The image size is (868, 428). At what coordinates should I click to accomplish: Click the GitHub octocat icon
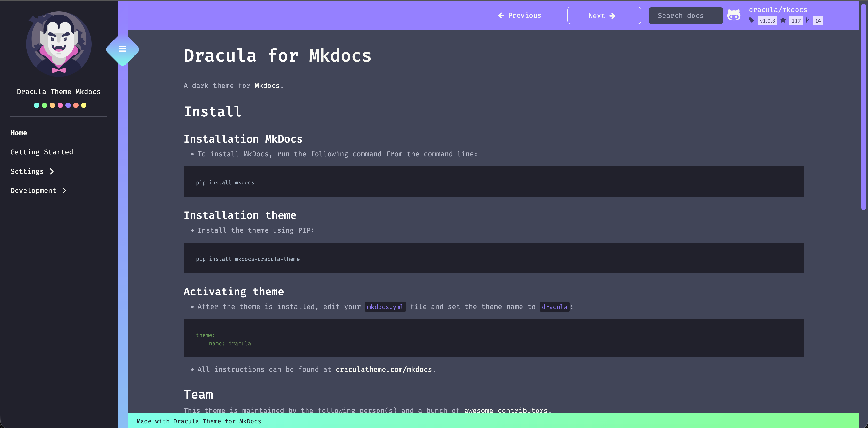pyautogui.click(x=734, y=15)
